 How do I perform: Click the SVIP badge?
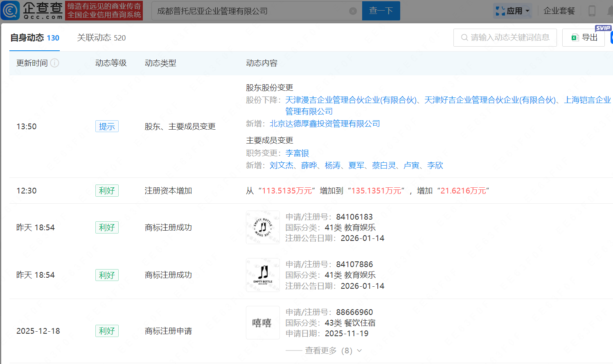603,28
